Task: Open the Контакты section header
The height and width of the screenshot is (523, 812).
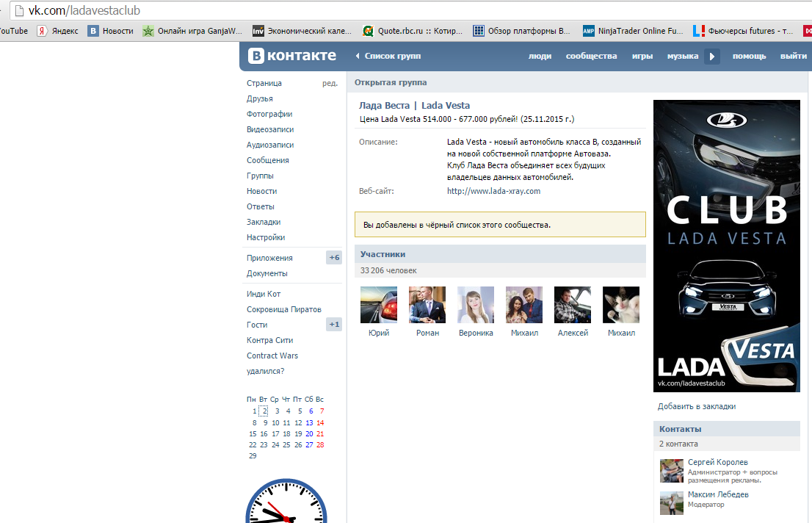Action: [x=727, y=429]
